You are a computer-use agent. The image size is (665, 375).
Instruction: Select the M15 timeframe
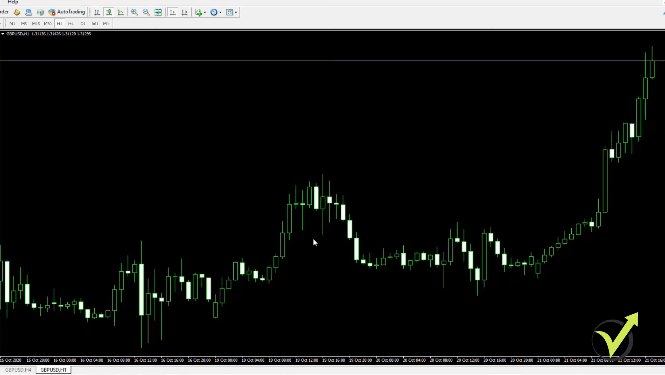(x=36, y=23)
